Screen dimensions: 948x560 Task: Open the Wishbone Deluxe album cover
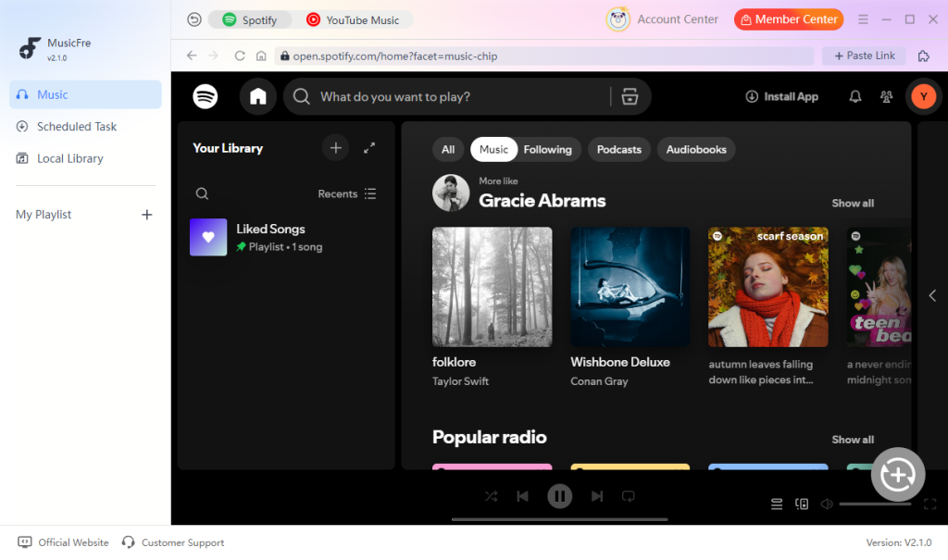point(630,287)
